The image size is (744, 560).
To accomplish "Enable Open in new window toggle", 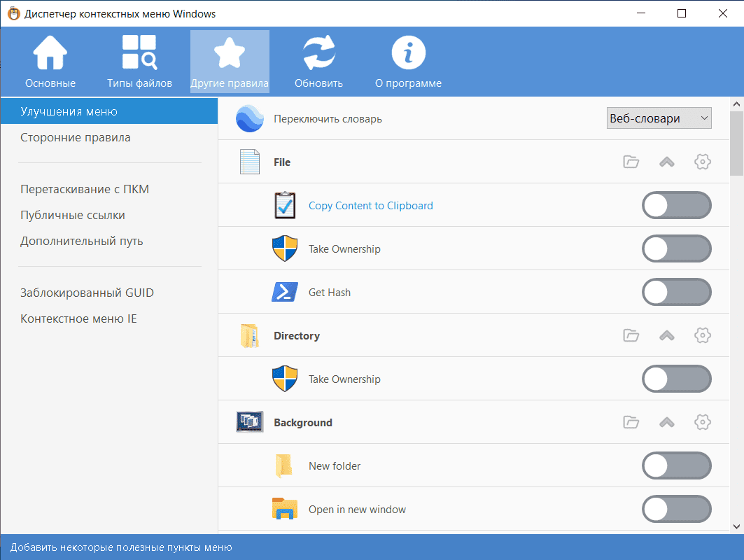I will (677, 509).
